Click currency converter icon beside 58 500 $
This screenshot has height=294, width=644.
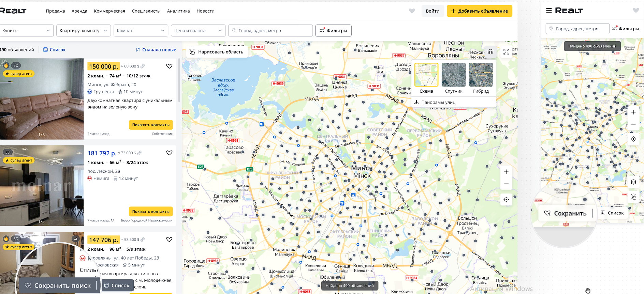pyautogui.click(x=143, y=239)
